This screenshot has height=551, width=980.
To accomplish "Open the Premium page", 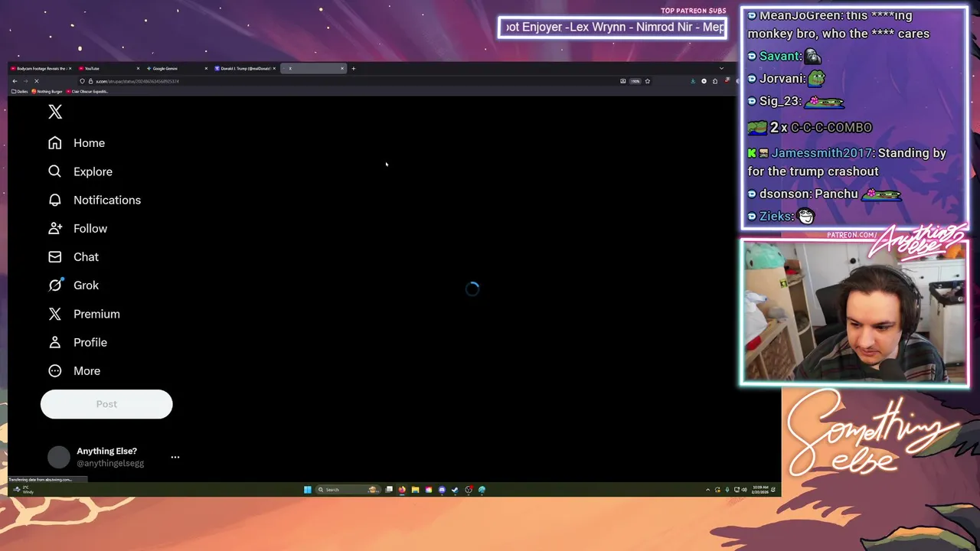I will pos(84,314).
